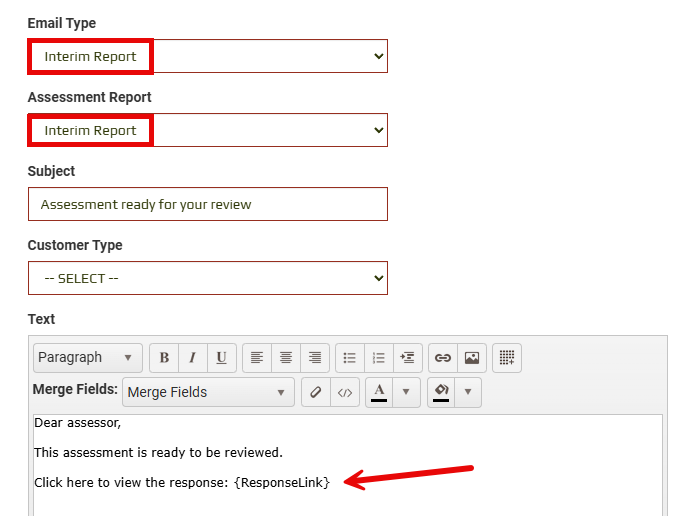The image size is (691, 516).
Task: Open the Merge Fields dropdown
Action: point(207,392)
